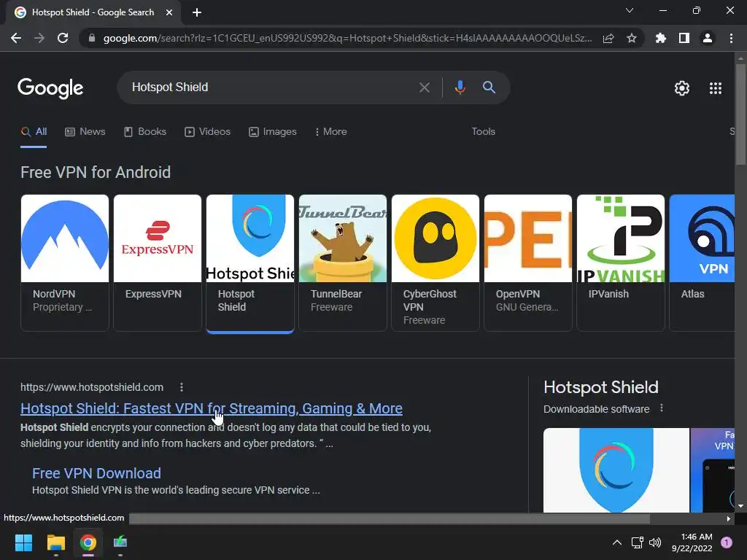Viewport: 747px width, 560px height.
Task: Open the Windows Start menu
Action: click(23, 542)
